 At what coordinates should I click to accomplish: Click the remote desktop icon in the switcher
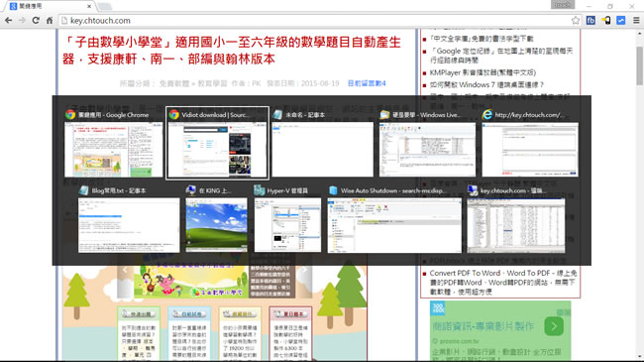click(190, 190)
